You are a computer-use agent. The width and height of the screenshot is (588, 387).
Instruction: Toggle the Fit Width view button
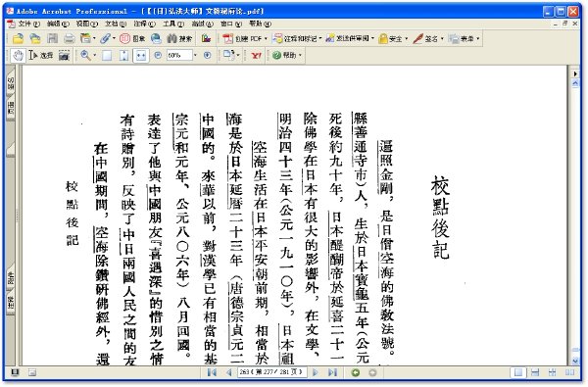coord(140,56)
